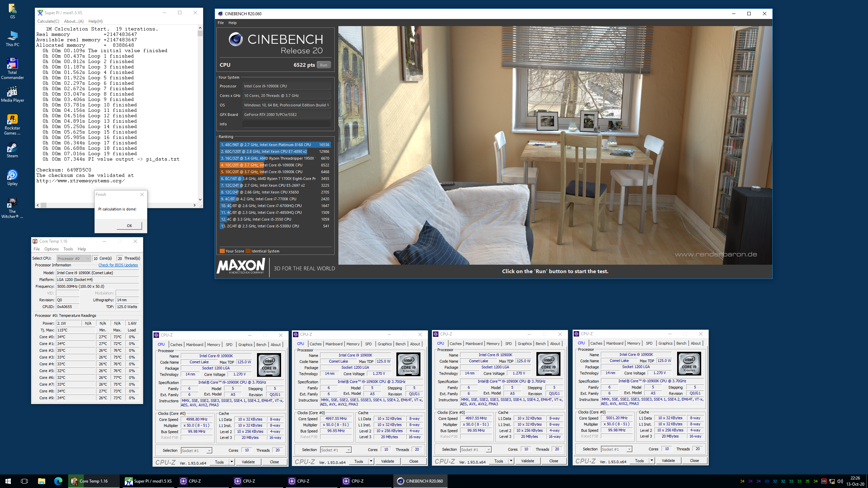Click Validate button in first CPU-Z
The width and height of the screenshot is (868, 488).
pyautogui.click(x=248, y=462)
